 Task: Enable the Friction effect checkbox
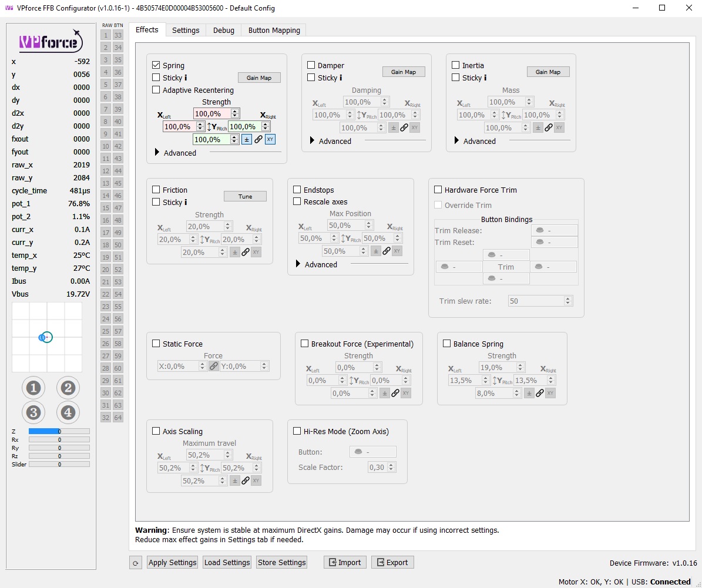pos(156,189)
